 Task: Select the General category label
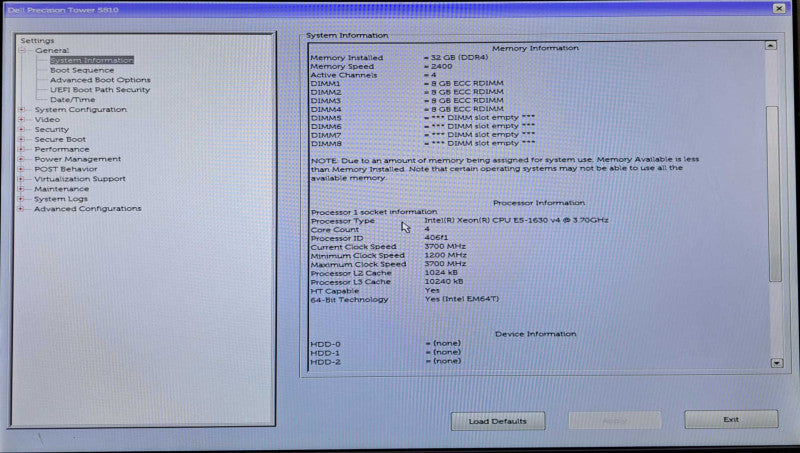tap(52, 51)
